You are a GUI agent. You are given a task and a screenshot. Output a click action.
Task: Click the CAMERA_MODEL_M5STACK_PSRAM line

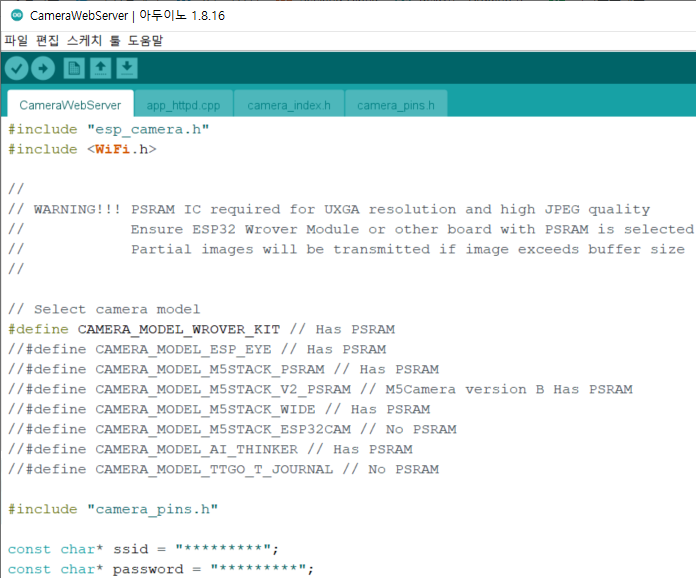(224, 369)
